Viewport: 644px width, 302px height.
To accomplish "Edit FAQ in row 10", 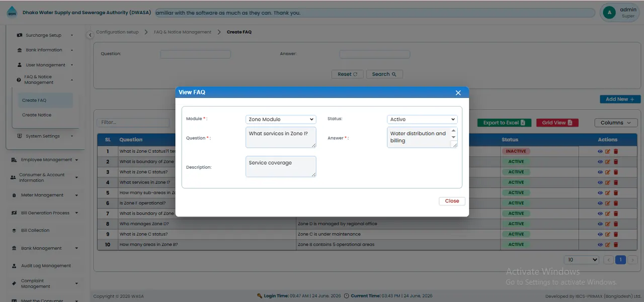I will click(608, 245).
